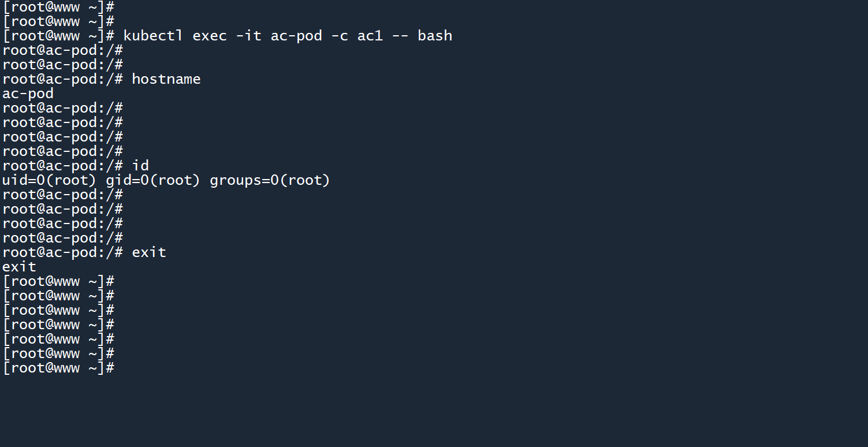Click the typed id command
This screenshot has height=447, width=868.
click(140, 166)
